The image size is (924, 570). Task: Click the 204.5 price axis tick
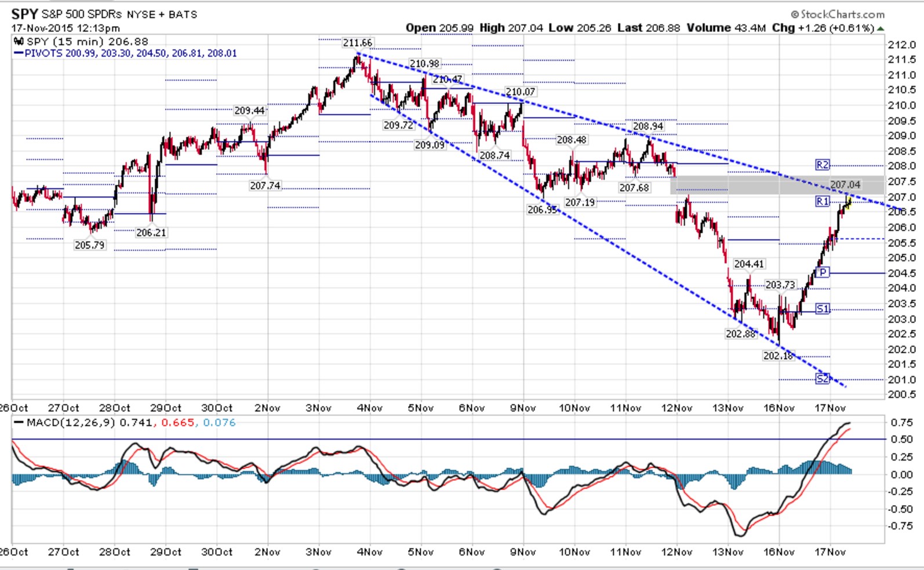point(902,273)
